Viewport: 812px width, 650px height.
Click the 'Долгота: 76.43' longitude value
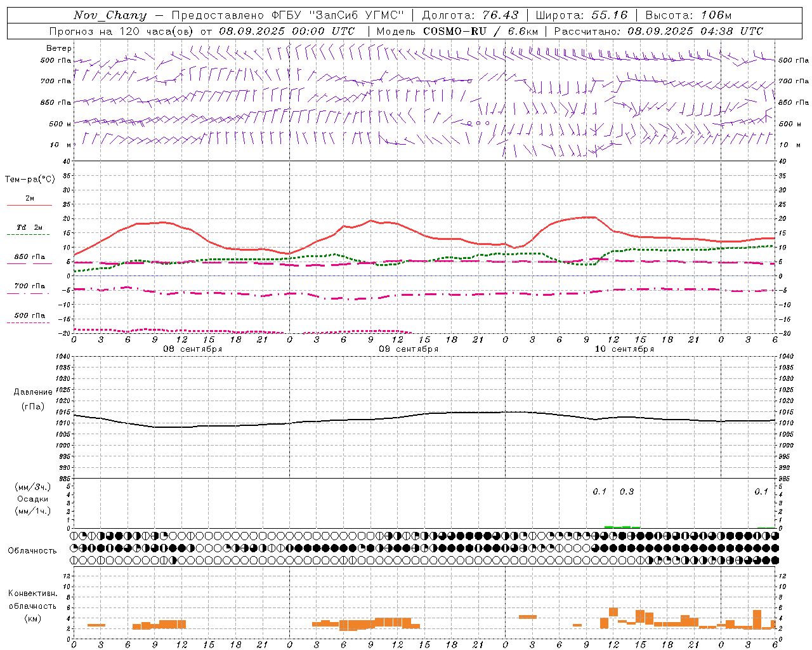point(470,15)
